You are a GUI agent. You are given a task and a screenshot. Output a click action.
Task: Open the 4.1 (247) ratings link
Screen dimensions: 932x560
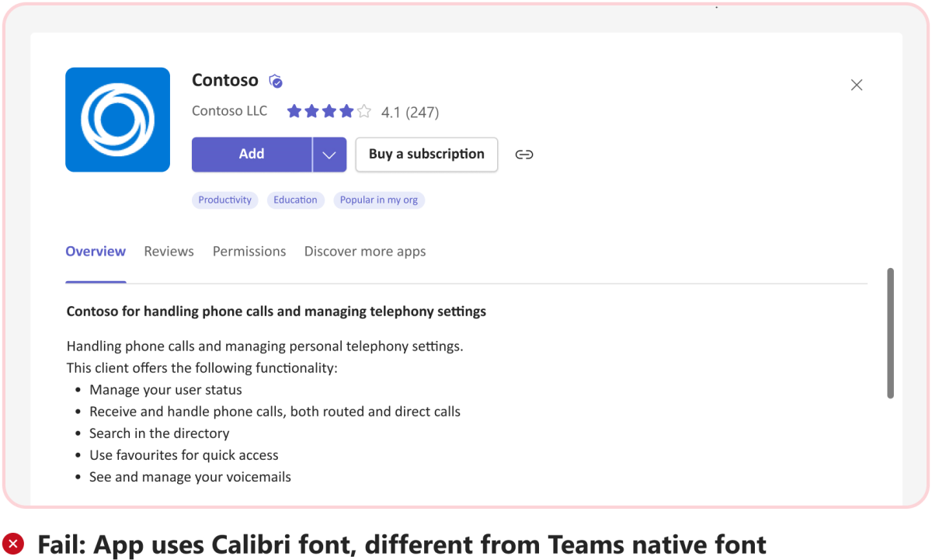(x=410, y=111)
